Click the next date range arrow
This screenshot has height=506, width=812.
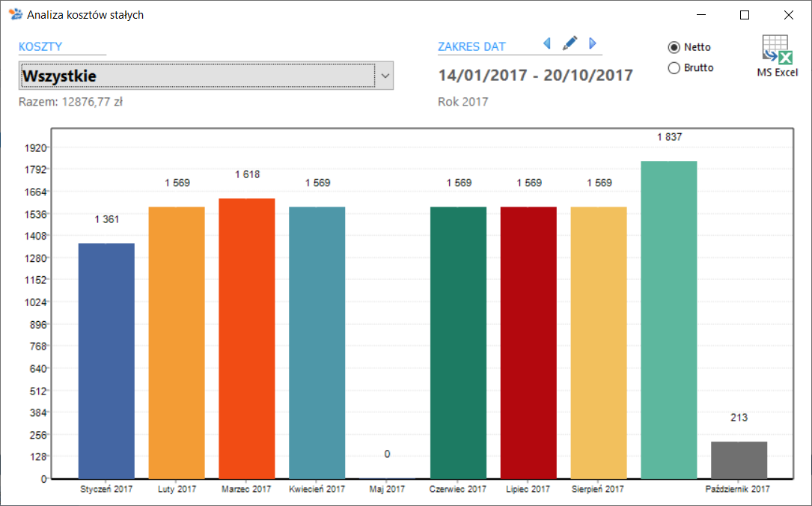tap(593, 43)
